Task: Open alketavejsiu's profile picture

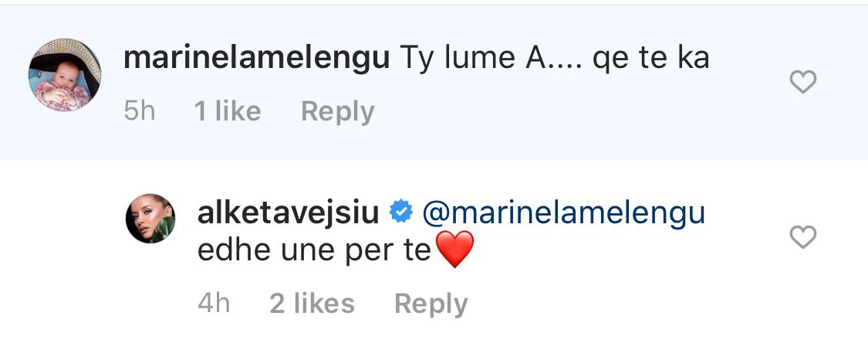Action: click(x=150, y=219)
